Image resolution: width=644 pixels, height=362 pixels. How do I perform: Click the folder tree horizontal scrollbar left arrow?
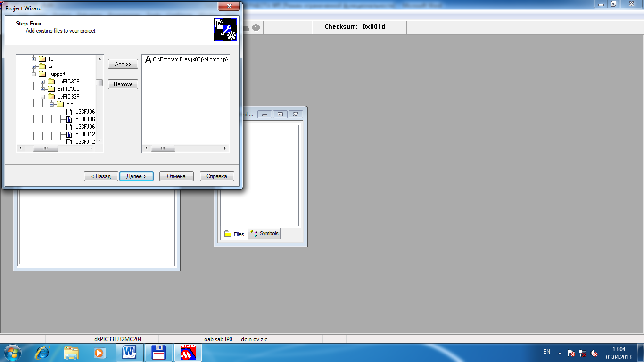pyautogui.click(x=20, y=148)
